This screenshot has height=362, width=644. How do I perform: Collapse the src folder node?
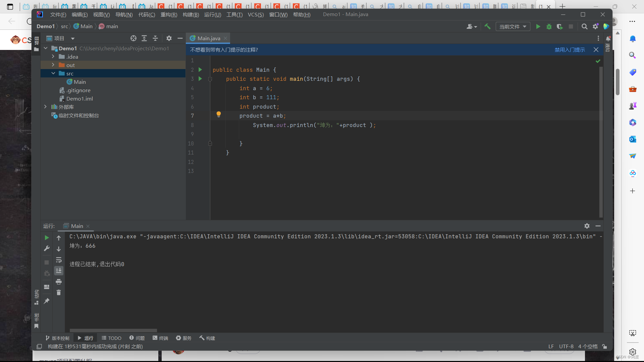coord(53,73)
